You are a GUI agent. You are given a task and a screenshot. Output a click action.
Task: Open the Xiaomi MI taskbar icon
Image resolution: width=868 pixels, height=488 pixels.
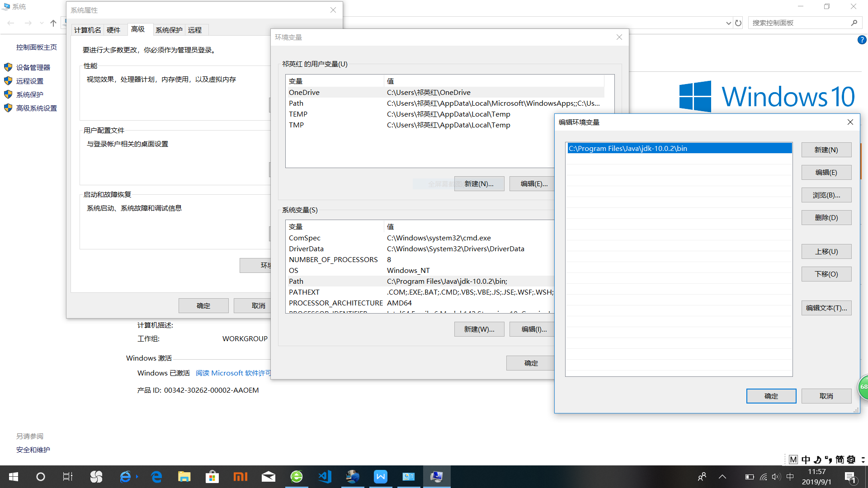click(x=240, y=477)
